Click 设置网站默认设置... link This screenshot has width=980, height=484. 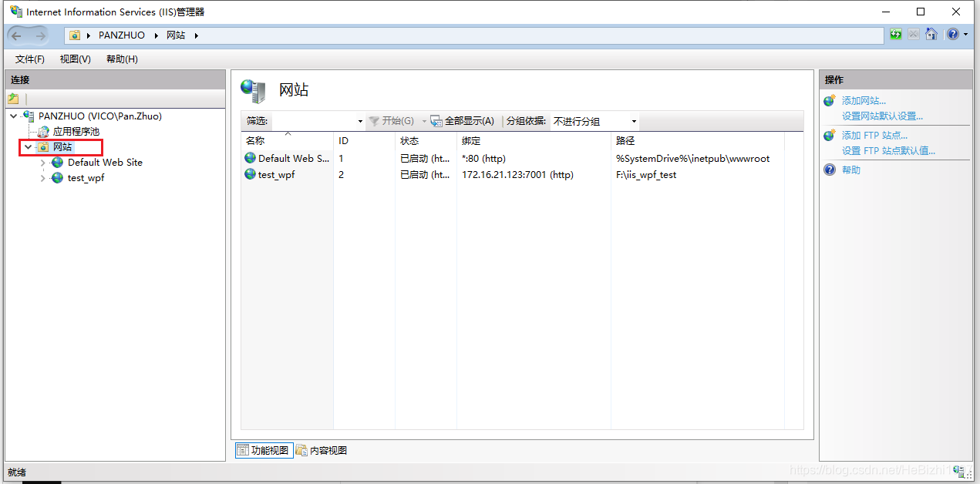click(x=882, y=116)
